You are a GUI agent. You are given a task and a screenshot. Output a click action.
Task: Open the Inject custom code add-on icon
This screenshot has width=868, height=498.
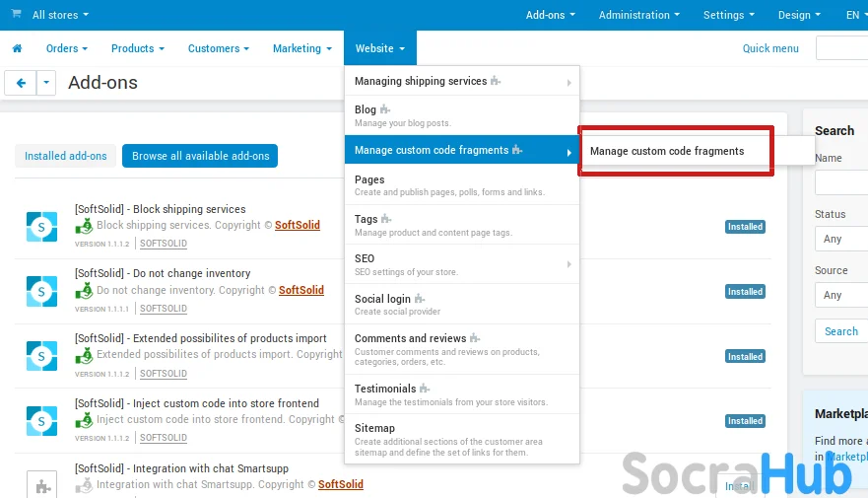(x=41, y=420)
